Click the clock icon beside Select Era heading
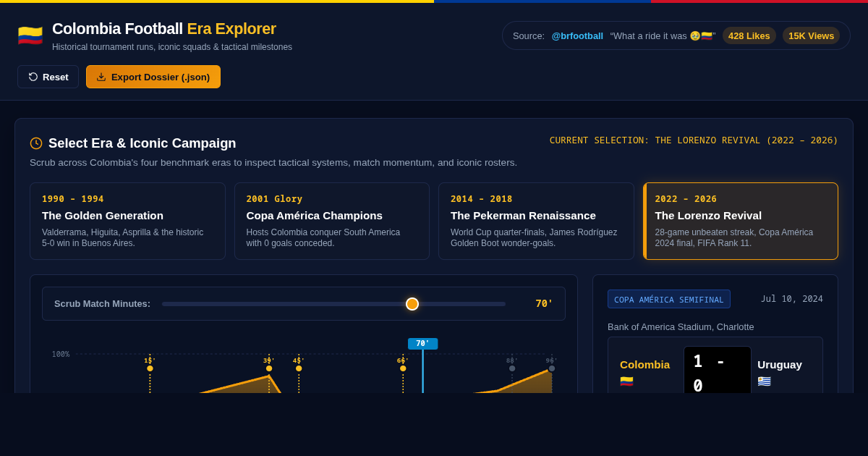Viewport: 868px width, 456px height. (x=36, y=143)
